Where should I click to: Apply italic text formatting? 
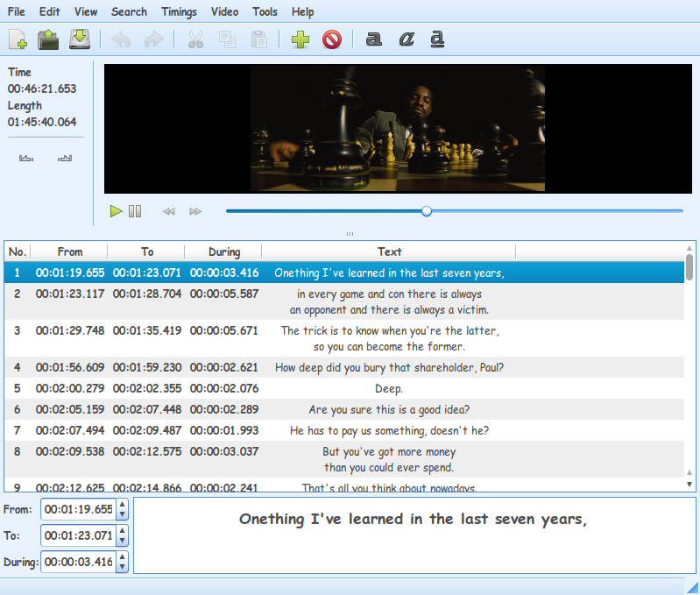click(x=406, y=39)
